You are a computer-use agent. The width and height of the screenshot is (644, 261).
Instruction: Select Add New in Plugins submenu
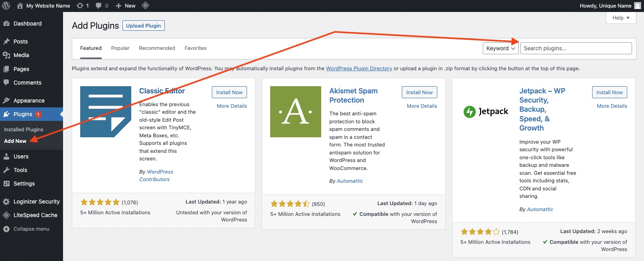pyautogui.click(x=15, y=141)
